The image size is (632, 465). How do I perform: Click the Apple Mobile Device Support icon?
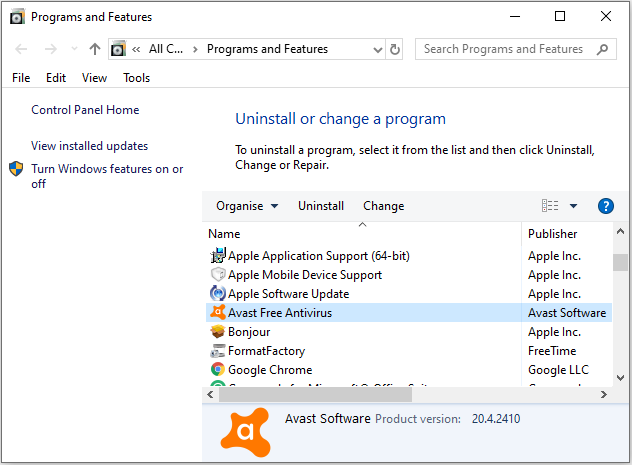click(218, 275)
